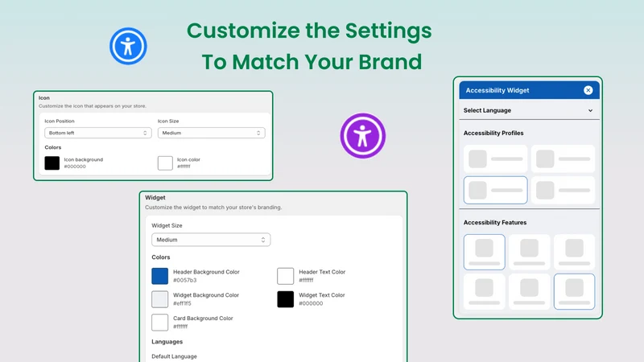Click the purple accessibility icon
This screenshot has height=362, width=644.
[363, 136]
